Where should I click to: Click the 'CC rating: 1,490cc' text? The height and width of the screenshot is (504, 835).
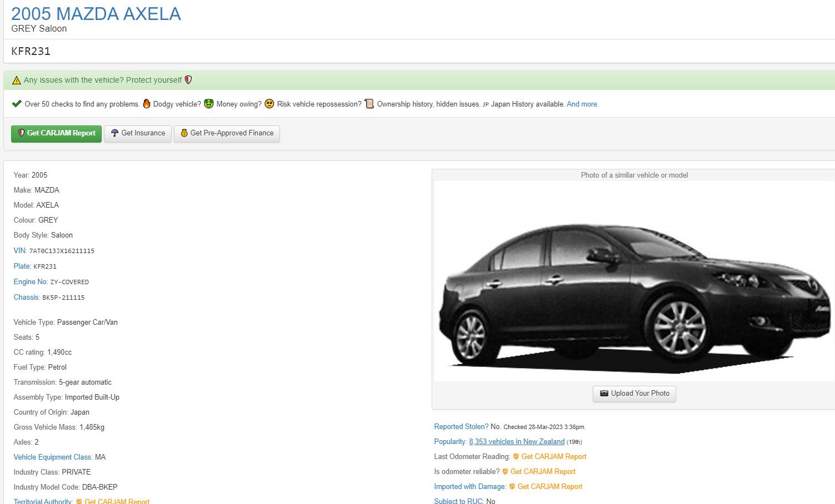43,352
